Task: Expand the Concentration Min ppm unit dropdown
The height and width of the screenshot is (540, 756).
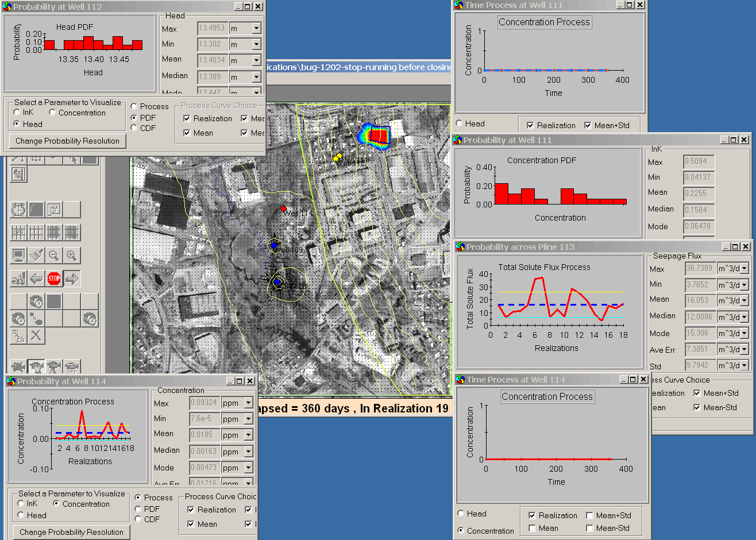Action: tap(248, 419)
